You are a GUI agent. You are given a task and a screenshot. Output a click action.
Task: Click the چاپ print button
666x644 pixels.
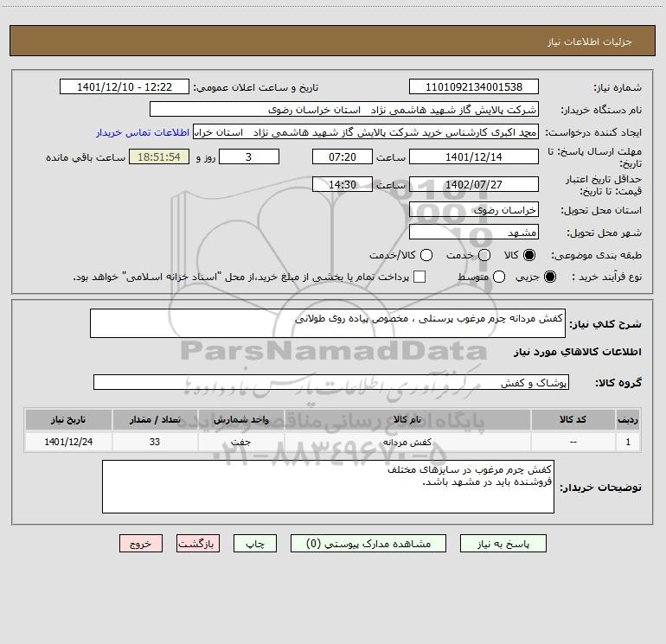point(255,544)
